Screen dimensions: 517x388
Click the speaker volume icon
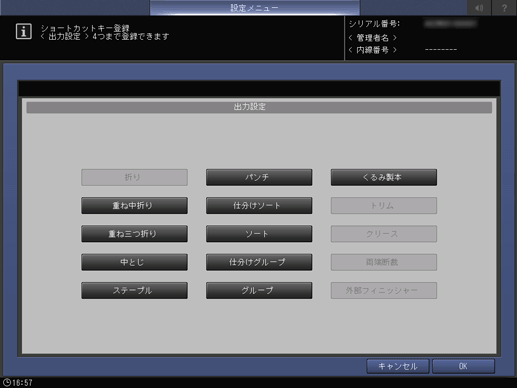point(479,8)
